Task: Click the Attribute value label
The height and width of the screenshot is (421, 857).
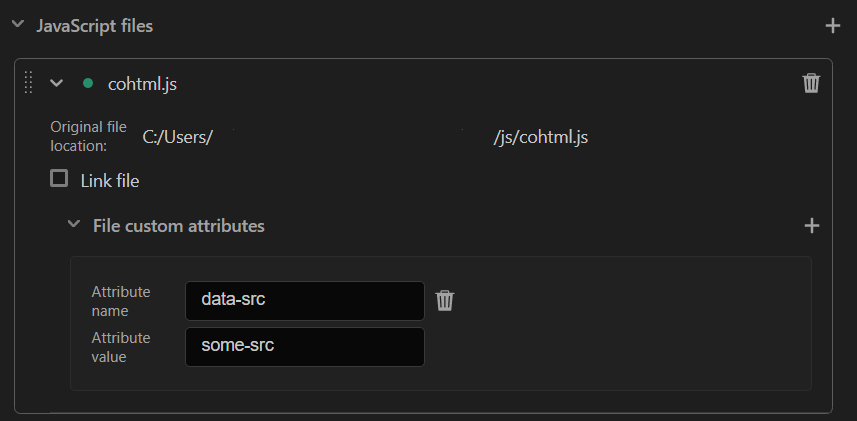Action: click(121, 347)
